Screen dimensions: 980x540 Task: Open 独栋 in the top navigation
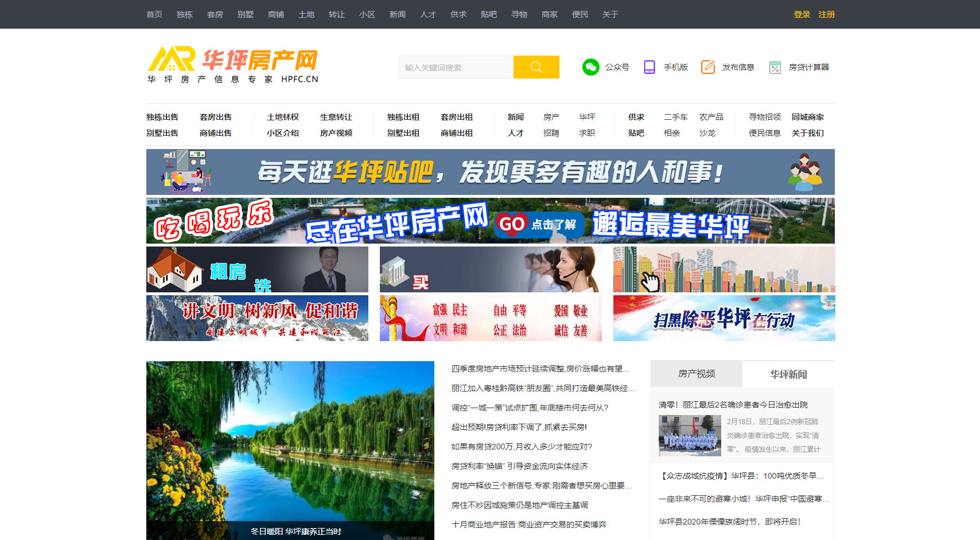tap(185, 14)
